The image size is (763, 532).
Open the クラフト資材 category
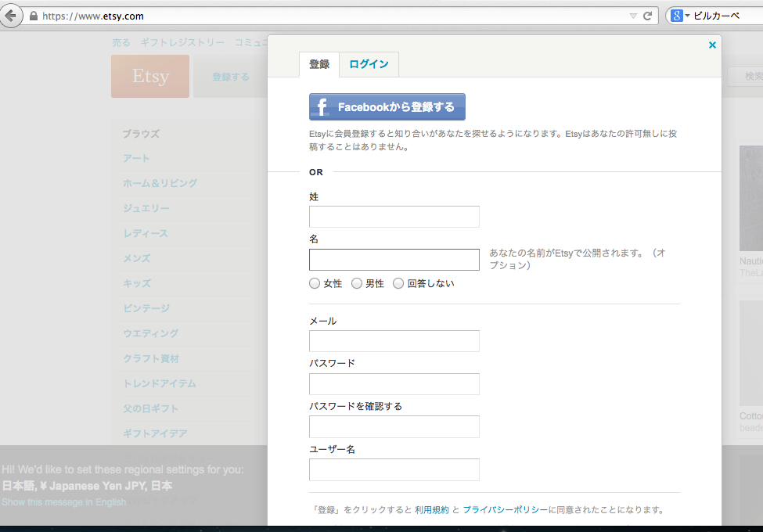click(151, 358)
